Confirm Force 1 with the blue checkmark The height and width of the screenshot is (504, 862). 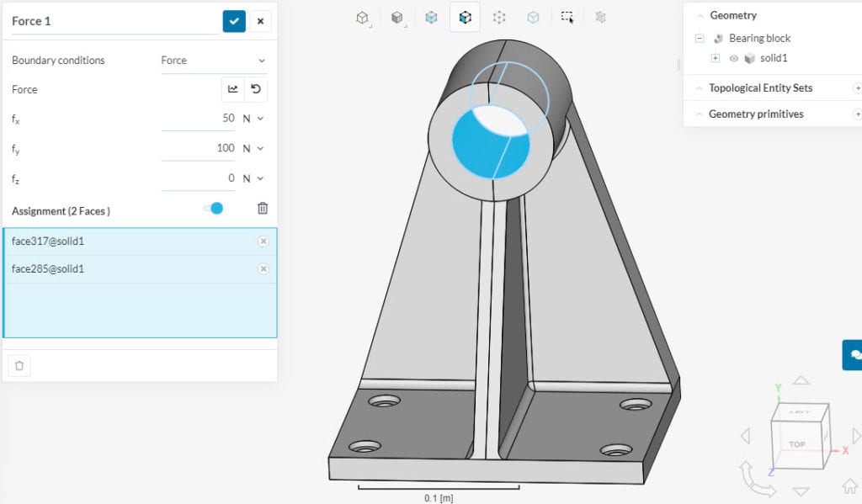click(x=234, y=21)
